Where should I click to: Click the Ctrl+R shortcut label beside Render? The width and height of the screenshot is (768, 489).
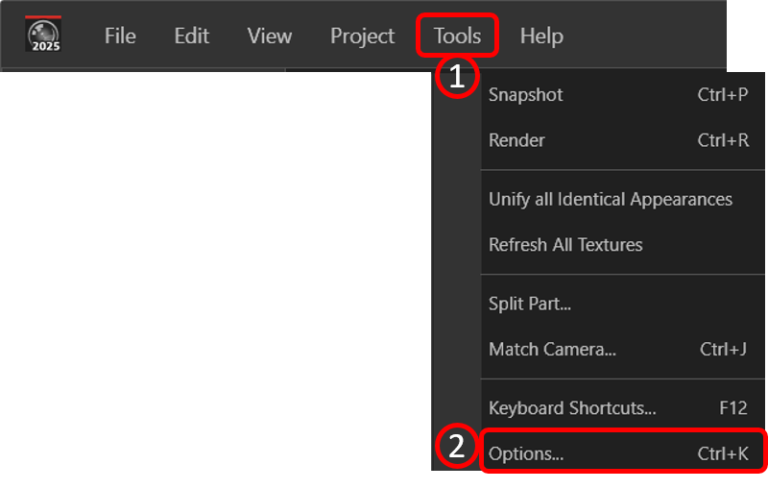(723, 140)
